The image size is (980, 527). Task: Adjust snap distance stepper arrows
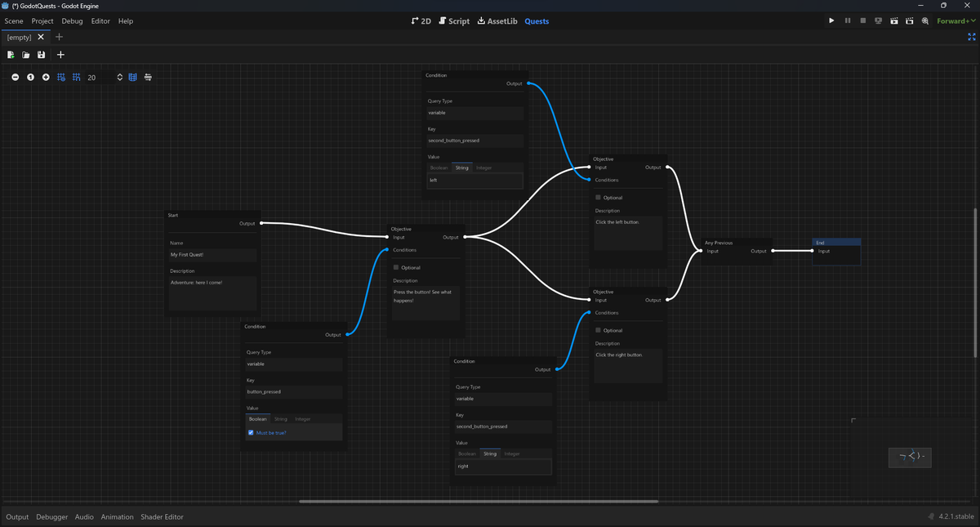[x=120, y=77]
